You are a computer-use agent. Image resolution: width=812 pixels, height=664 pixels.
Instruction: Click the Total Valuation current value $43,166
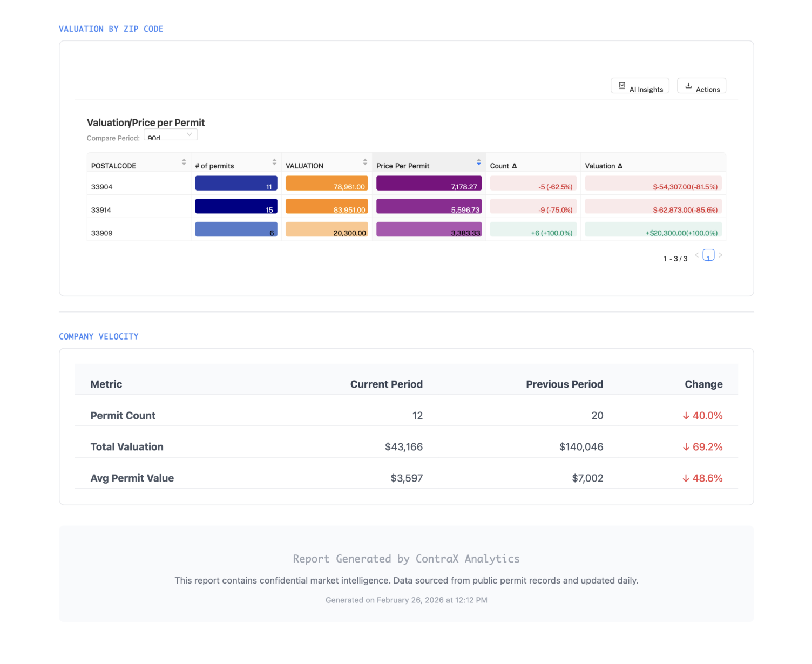(x=404, y=447)
